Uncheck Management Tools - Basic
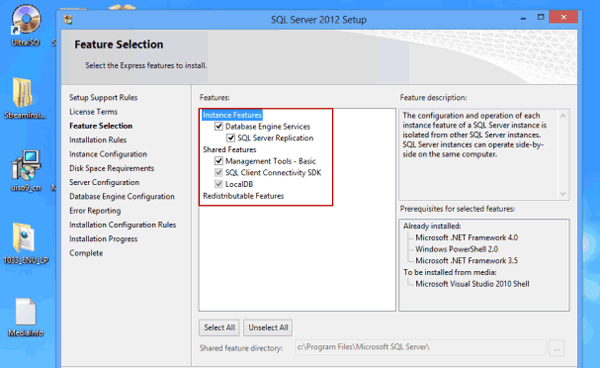Screen dimensions: 600x368 click(218, 161)
